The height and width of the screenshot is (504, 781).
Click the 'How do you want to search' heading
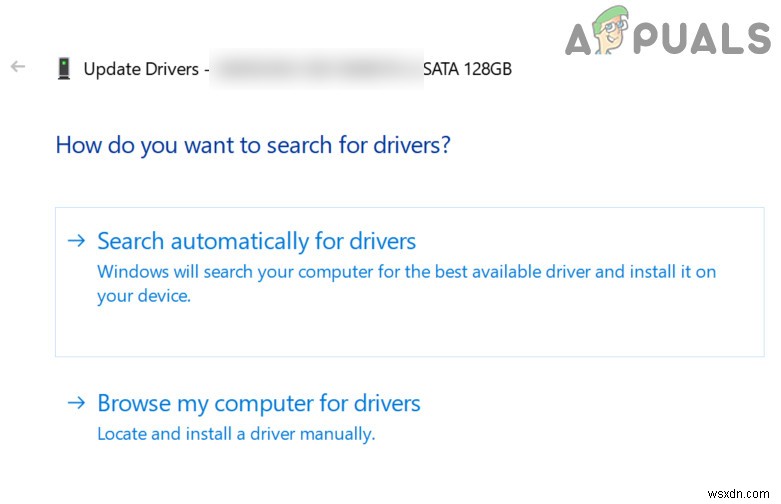pyautogui.click(x=252, y=145)
